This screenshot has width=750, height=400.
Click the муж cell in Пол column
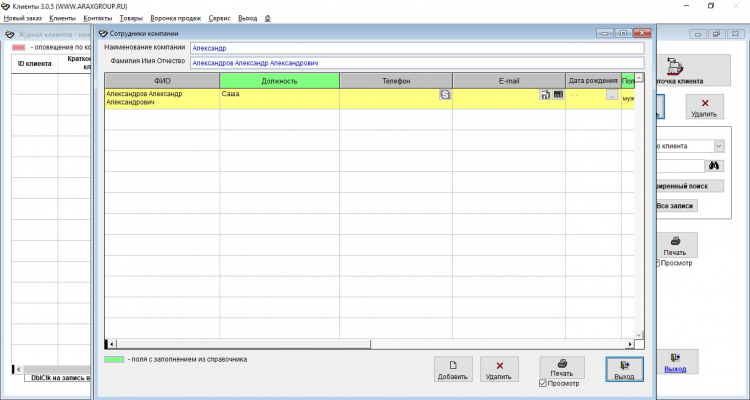628,99
